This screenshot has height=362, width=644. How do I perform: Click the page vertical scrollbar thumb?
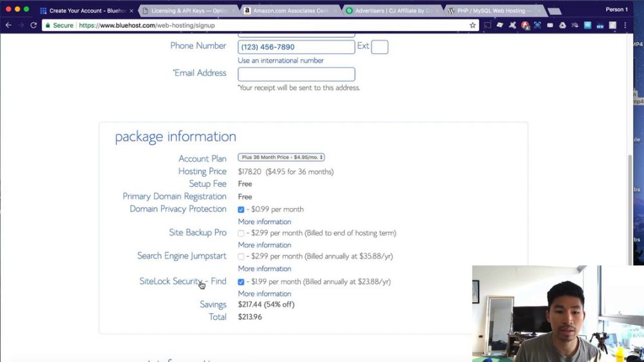(x=630, y=209)
